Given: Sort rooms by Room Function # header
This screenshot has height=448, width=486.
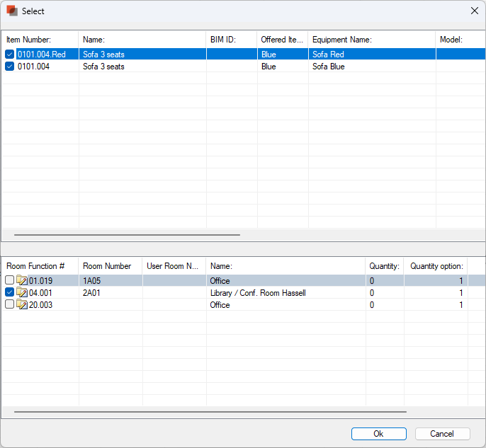Looking at the screenshot, I should [x=39, y=266].
